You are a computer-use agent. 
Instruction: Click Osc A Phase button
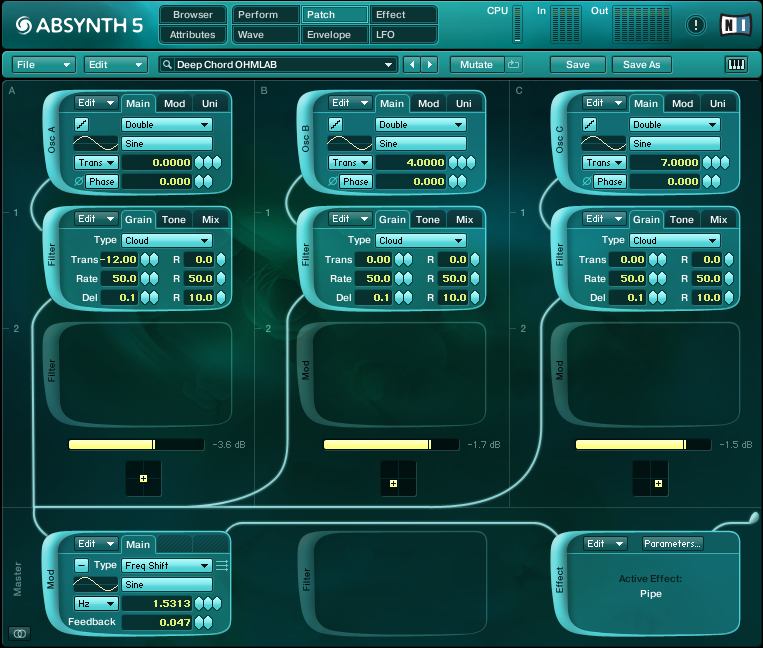(x=102, y=181)
